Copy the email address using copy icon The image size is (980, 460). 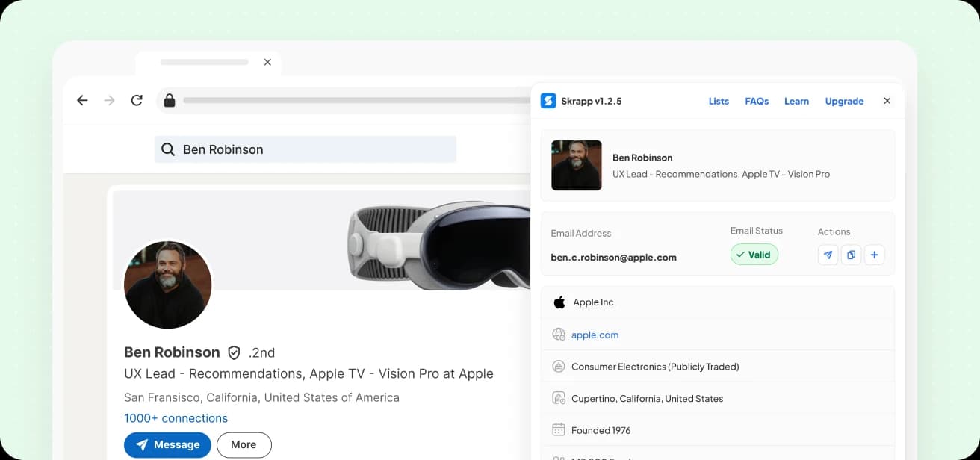point(851,255)
